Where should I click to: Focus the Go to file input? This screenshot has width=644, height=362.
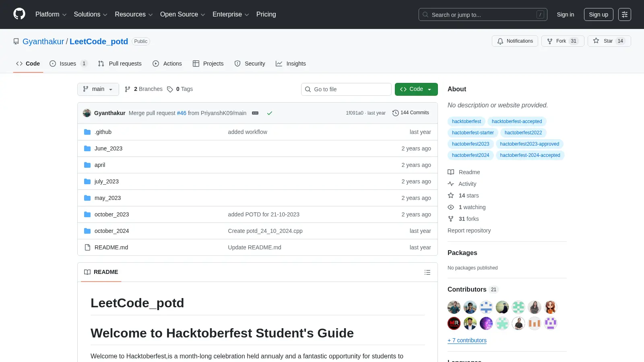click(x=346, y=89)
